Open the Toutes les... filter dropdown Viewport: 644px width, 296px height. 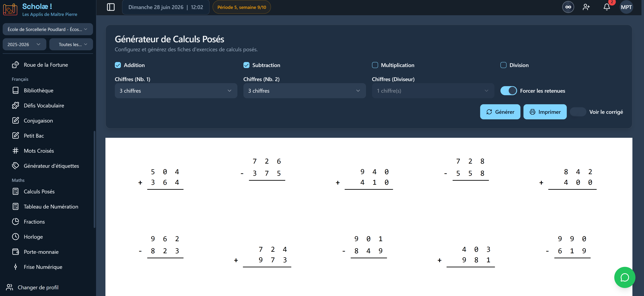click(71, 44)
